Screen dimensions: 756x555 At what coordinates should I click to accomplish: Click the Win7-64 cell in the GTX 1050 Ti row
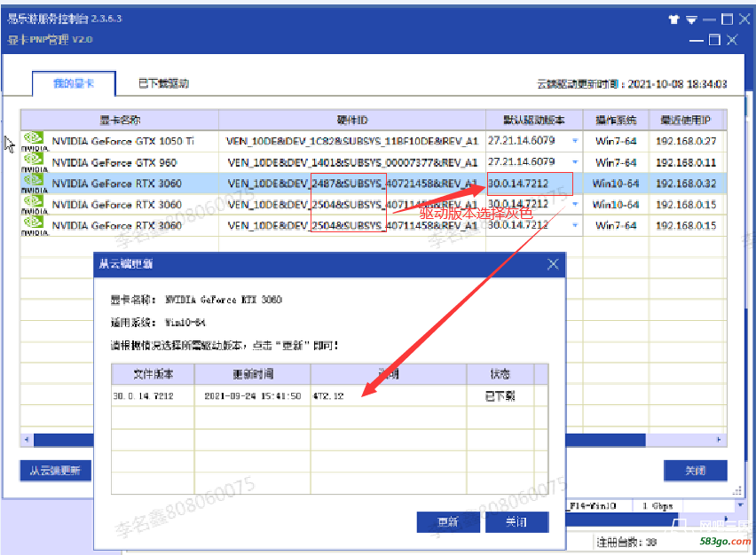click(616, 141)
